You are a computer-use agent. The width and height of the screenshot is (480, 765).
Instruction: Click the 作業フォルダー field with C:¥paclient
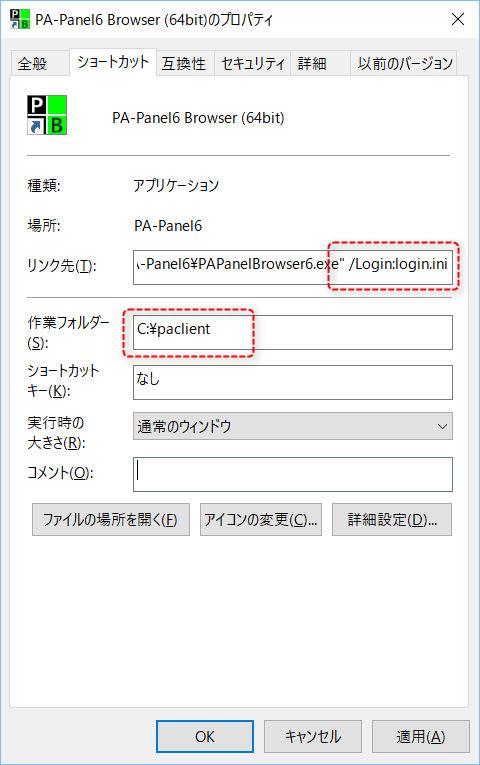(x=293, y=332)
